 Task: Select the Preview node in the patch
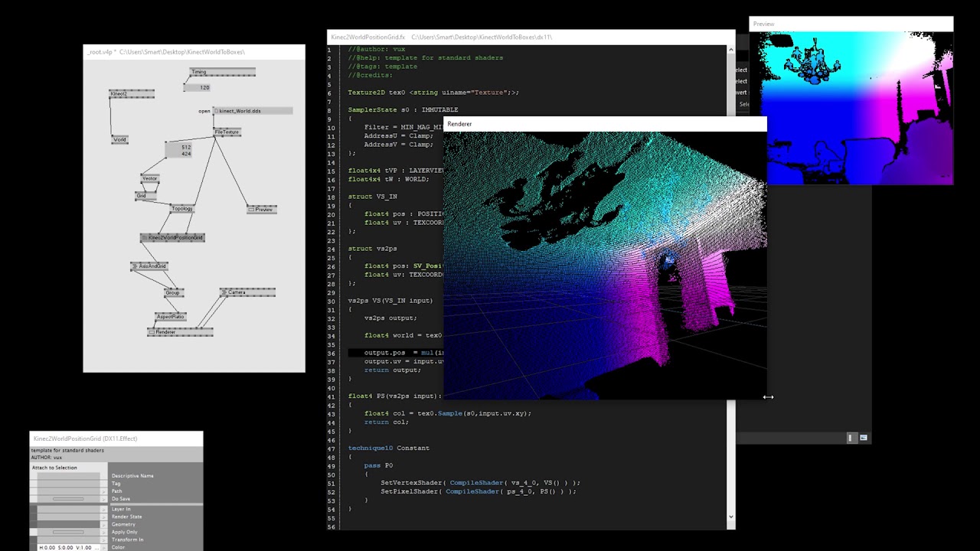point(261,209)
